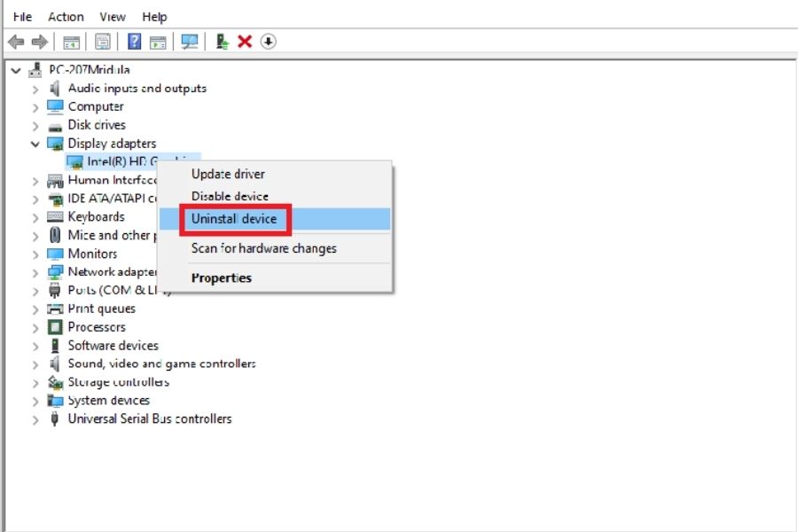
Task: Click the Forward arrow in toolbar
Action: coord(39,42)
